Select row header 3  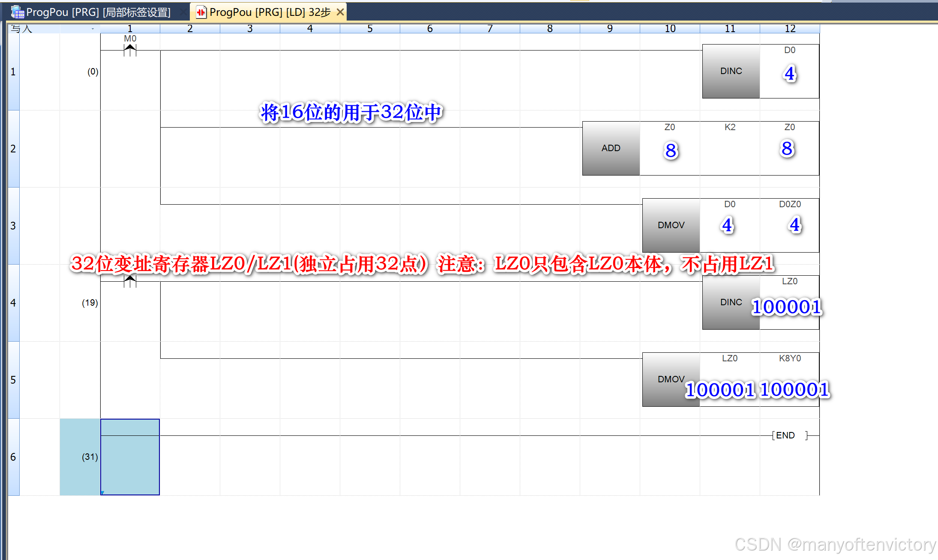click(x=13, y=226)
